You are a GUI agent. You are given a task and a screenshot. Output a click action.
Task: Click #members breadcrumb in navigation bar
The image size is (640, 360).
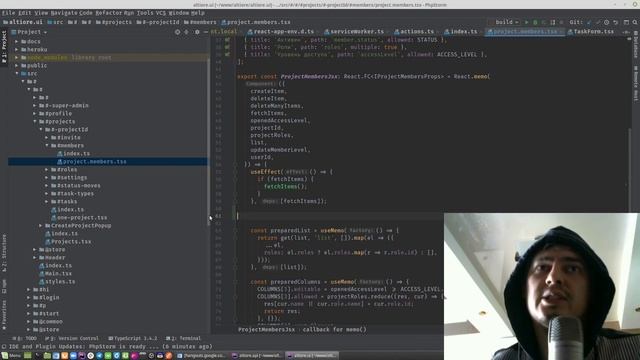pyautogui.click(x=200, y=22)
